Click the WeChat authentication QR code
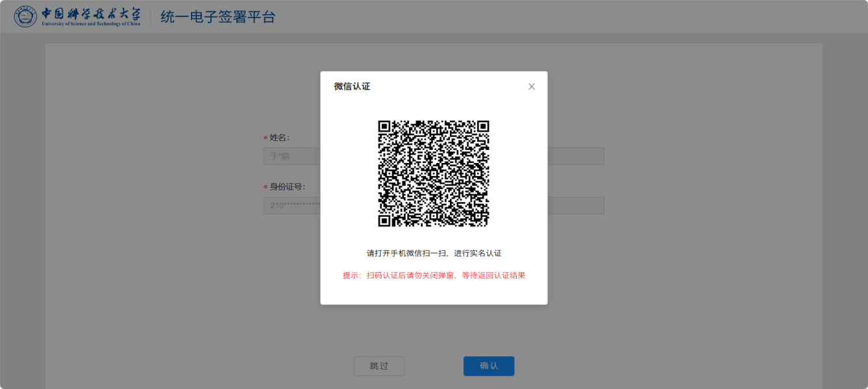Image resolution: width=868 pixels, height=389 pixels. pyautogui.click(x=434, y=173)
